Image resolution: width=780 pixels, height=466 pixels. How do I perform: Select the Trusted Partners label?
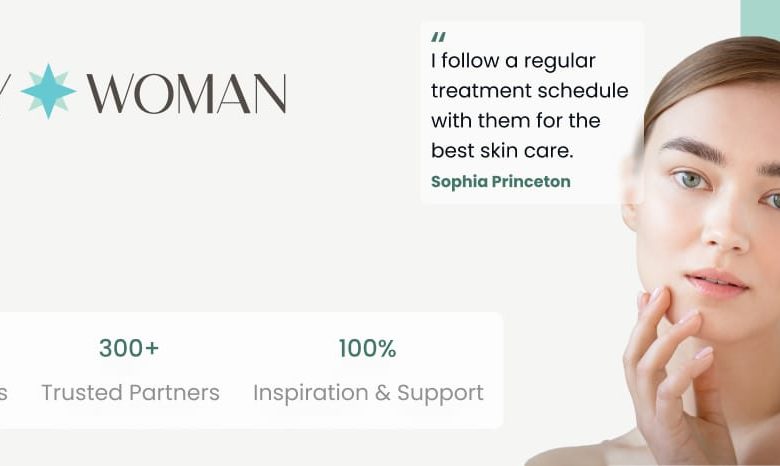[130, 392]
